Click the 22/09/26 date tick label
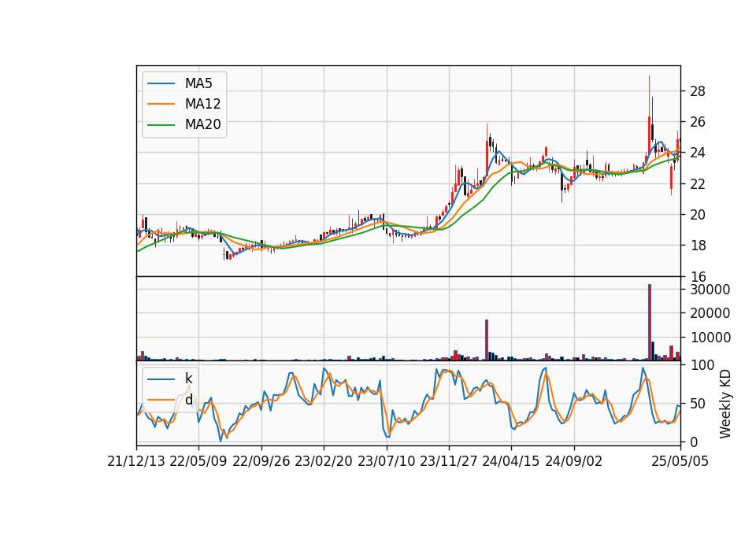This screenshot has width=756, height=543. coord(261,462)
